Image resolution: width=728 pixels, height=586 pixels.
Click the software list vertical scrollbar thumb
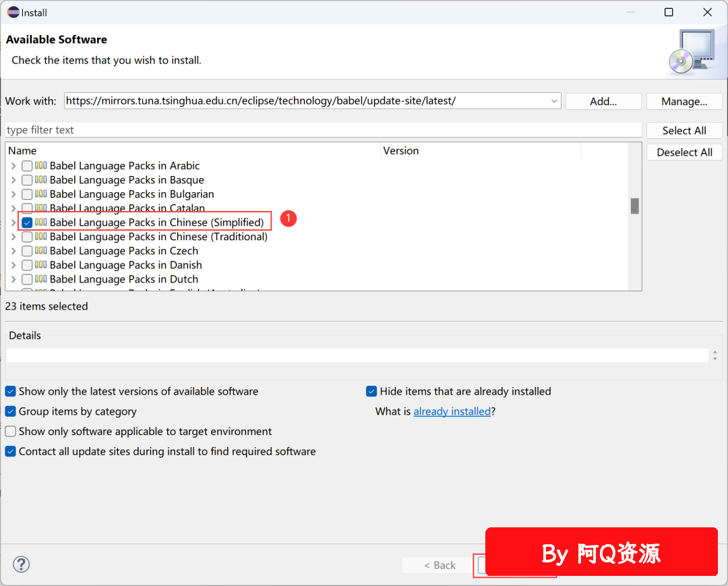[x=635, y=206]
